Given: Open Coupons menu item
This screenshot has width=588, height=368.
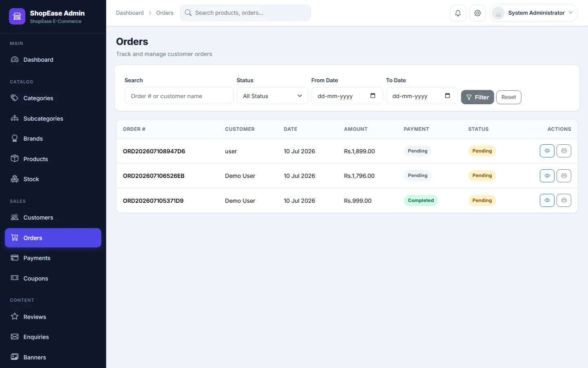Looking at the screenshot, I should click(x=53, y=278).
